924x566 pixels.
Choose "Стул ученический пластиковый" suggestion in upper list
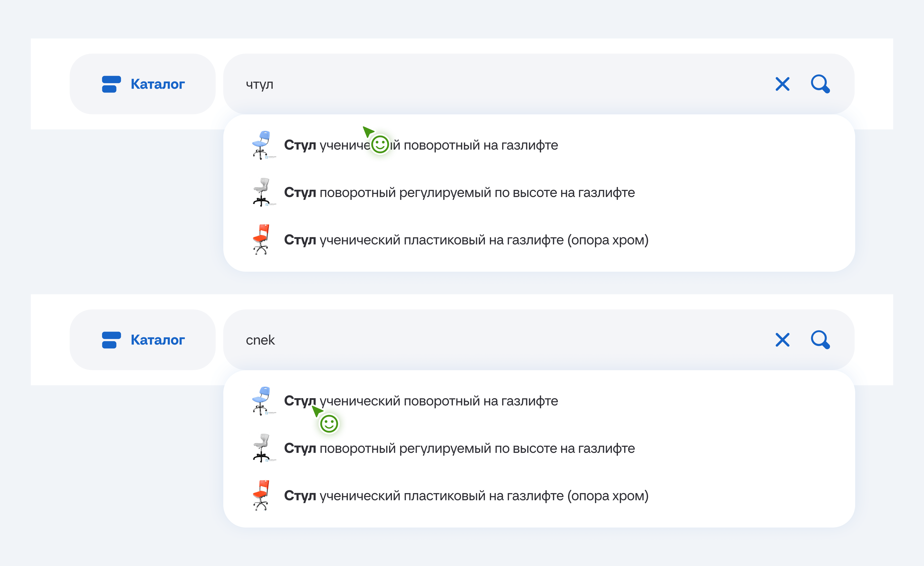point(466,240)
